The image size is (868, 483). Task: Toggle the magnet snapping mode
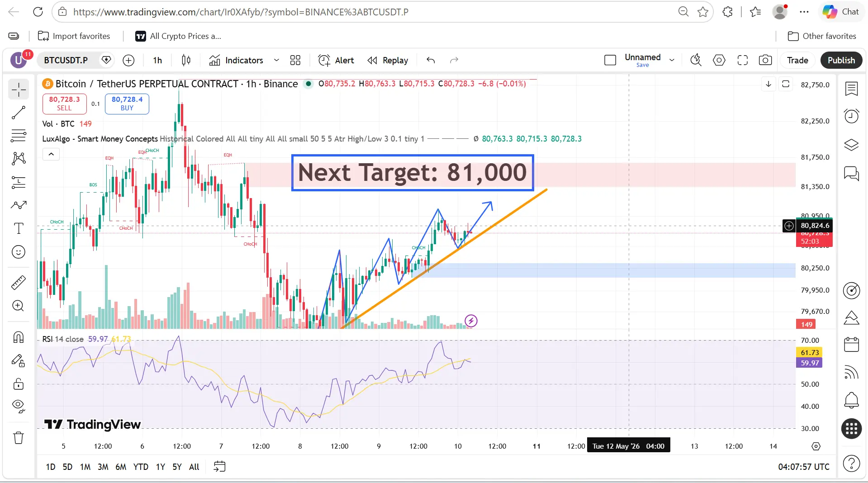(x=19, y=337)
